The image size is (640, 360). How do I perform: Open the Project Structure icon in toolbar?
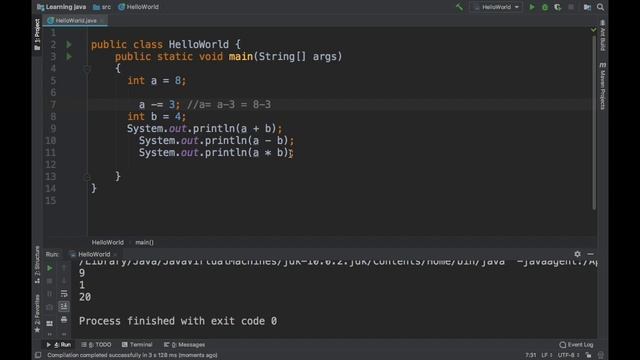pyautogui.click(x=587, y=7)
